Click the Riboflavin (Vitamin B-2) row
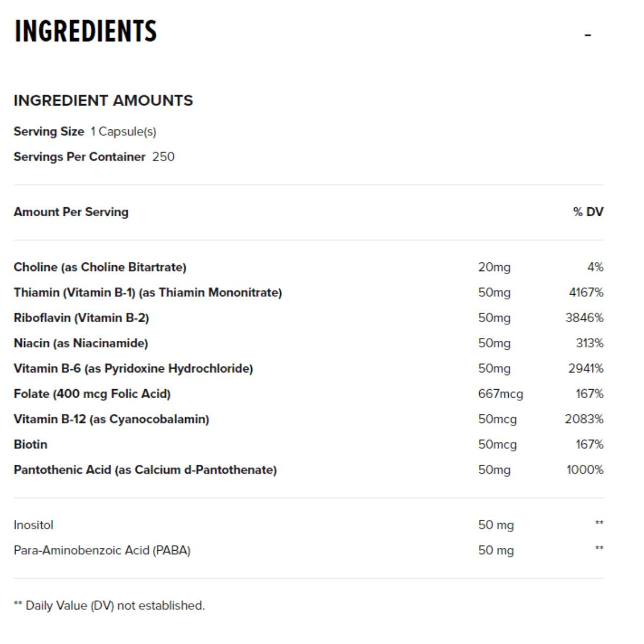Image resolution: width=644 pixels, height=644 pixels. coord(309,318)
